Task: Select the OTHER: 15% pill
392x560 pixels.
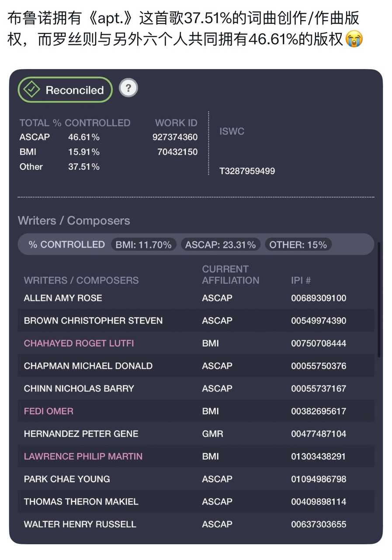Action: click(298, 245)
